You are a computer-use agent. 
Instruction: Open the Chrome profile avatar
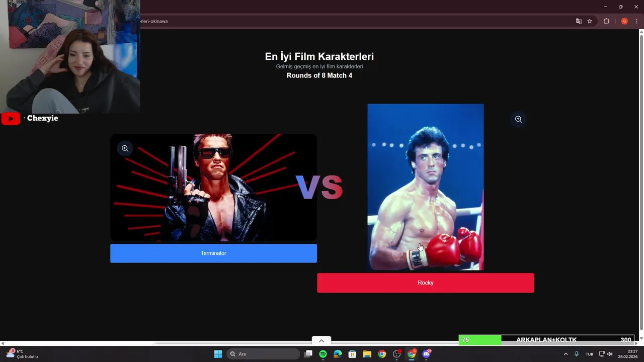coord(624,21)
